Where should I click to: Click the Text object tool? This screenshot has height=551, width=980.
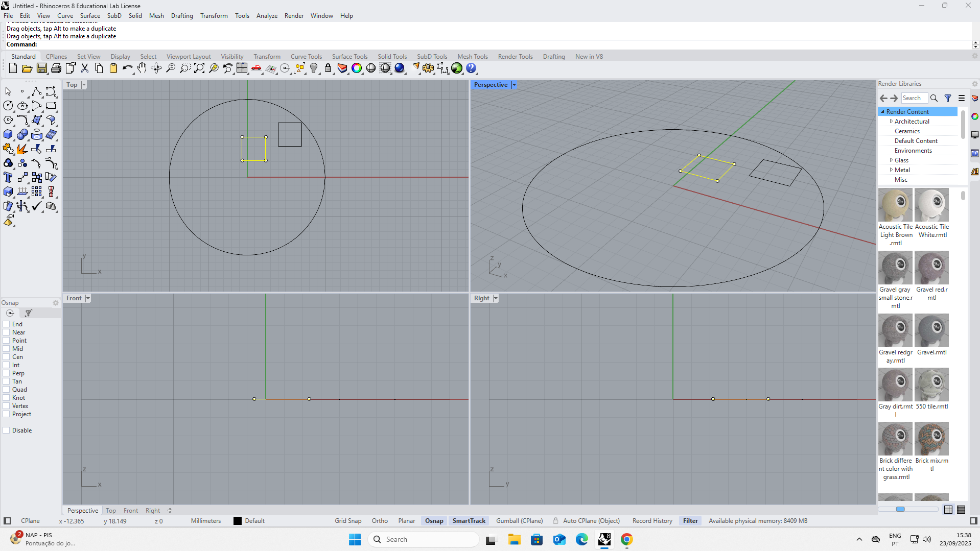click(8, 178)
